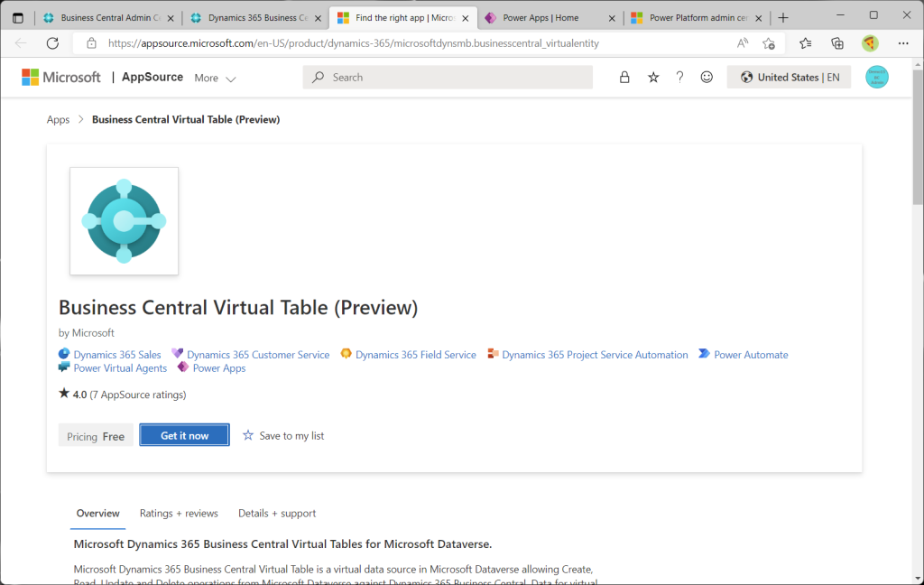The width and height of the screenshot is (924, 585).
Task: Click the Get it now button
Action: click(x=184, y=435)
